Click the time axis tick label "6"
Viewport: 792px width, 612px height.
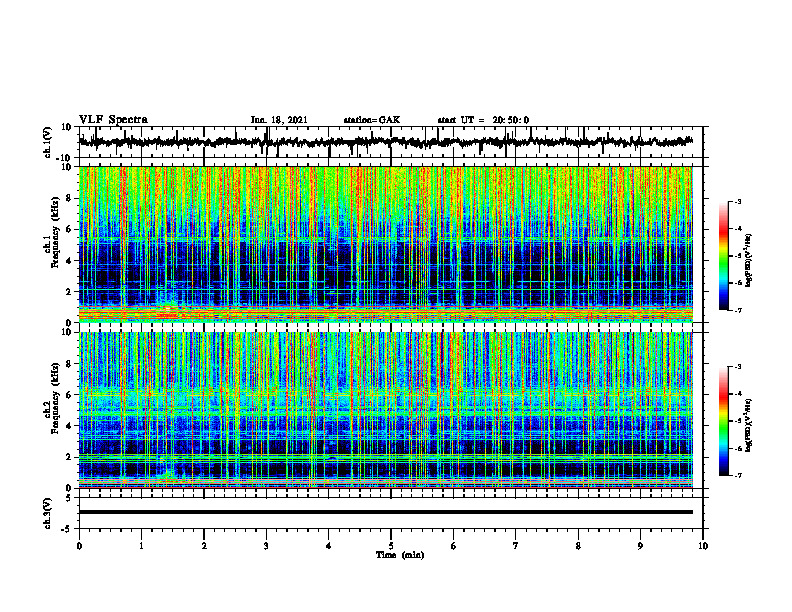pyautogui.click(x=454, y=546)
